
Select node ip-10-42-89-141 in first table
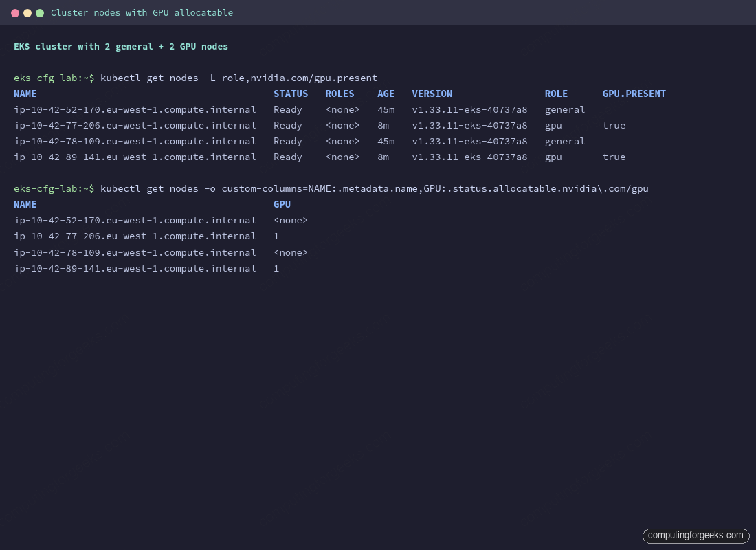click(x=135, y=157)
